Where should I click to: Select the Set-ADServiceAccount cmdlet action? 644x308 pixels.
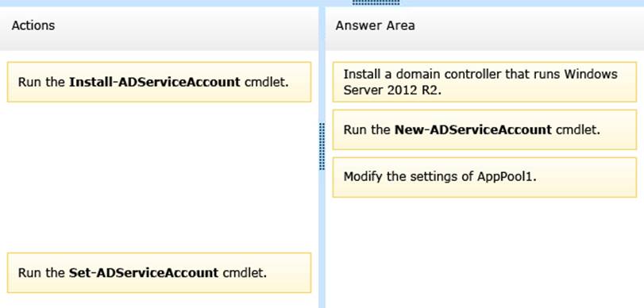pos(159,273)
